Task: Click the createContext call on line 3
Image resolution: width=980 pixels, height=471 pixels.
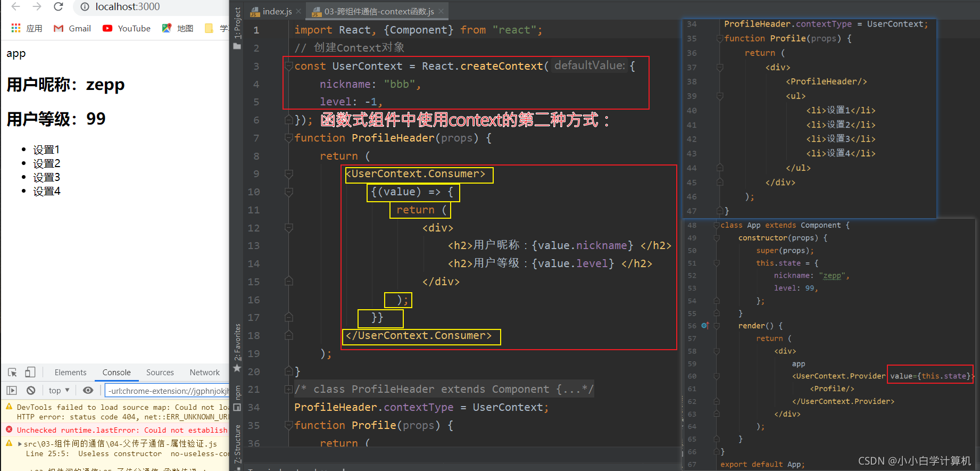Action: 501,67
